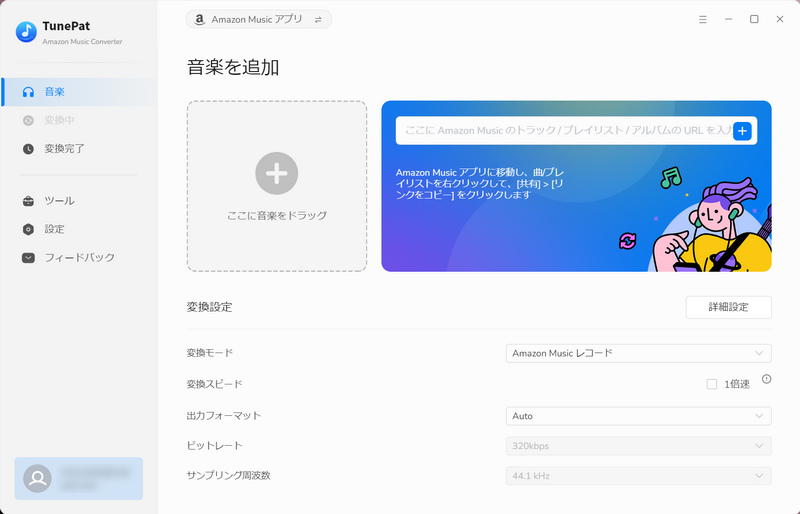
Task: Click the 変換スピード label
Action: [x=214, y=384]
